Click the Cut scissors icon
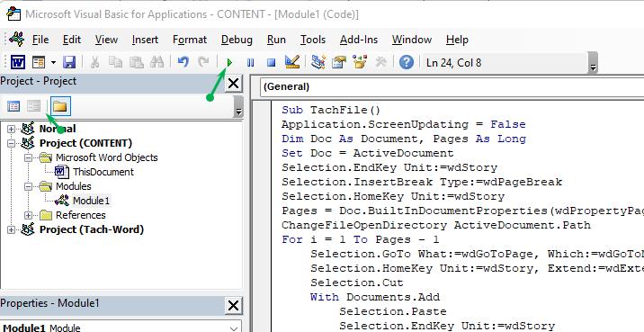This screenshot has height=332, width=644. click(94, 62)
